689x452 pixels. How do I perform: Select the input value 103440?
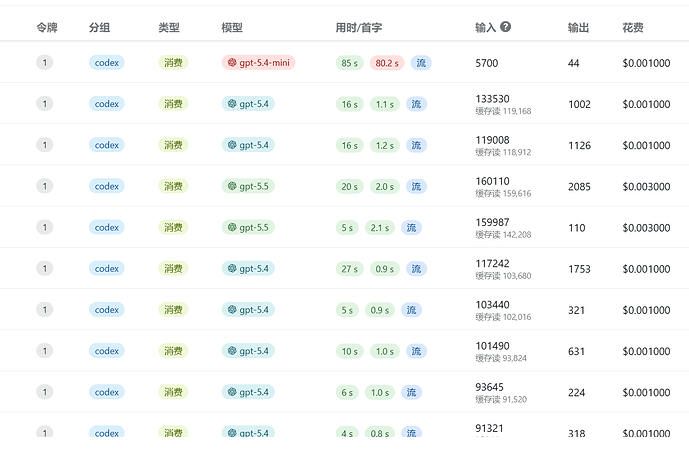pos(493,305)
